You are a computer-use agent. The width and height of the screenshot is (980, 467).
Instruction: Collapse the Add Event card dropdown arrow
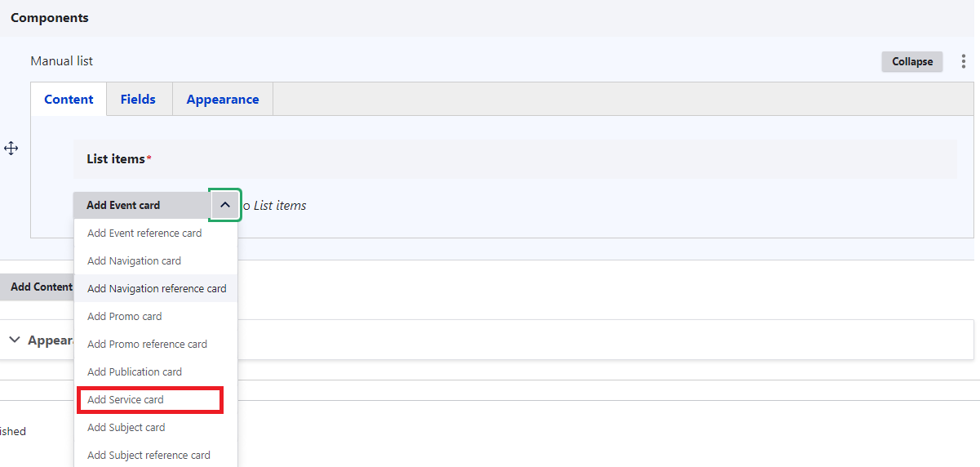pos(225,205)
